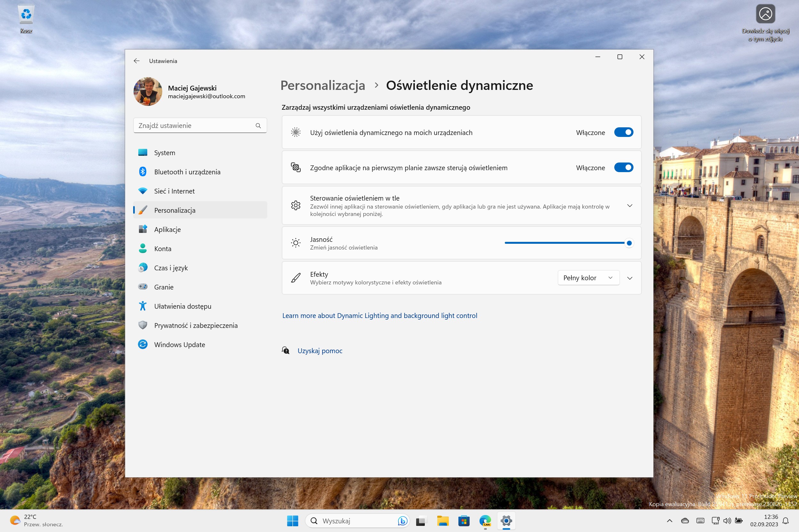Image resolution: width=799 pixels, height=532 pixels.
Task: Click the search magnifier in Znajdź ustawienie
Action: click(258, 125)
